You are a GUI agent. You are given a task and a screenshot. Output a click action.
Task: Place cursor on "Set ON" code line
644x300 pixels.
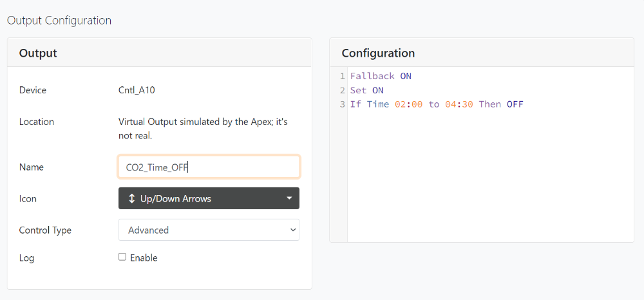tap(366, 90)
